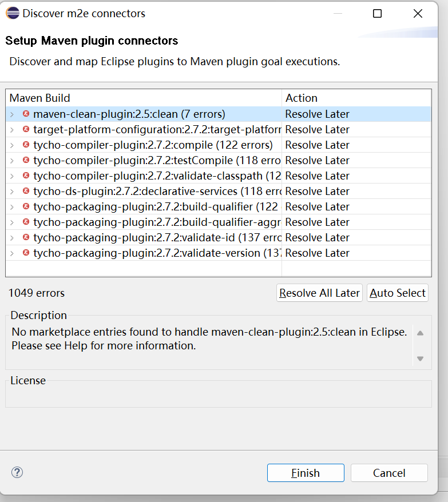Open the Resolve Later action for maven-clean-plugin
448x502 pixels.
pyautogui.click(x=317, y=114)
